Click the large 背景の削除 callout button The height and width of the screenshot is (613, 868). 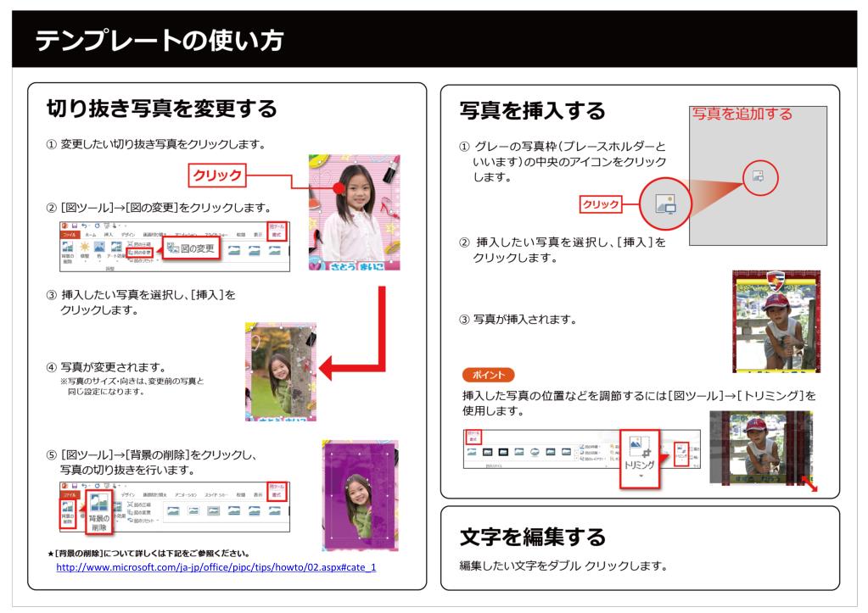(99, 512)
